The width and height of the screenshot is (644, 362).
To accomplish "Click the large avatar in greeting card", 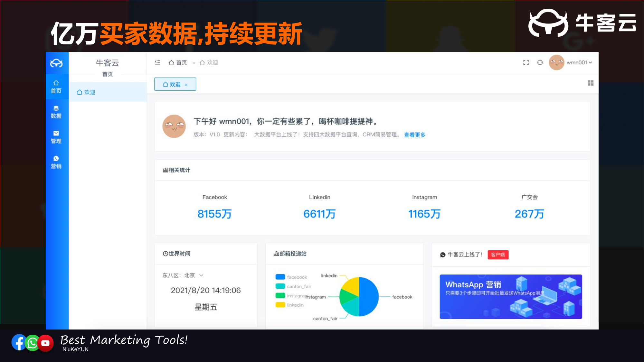I will click(x=174, y=126).
